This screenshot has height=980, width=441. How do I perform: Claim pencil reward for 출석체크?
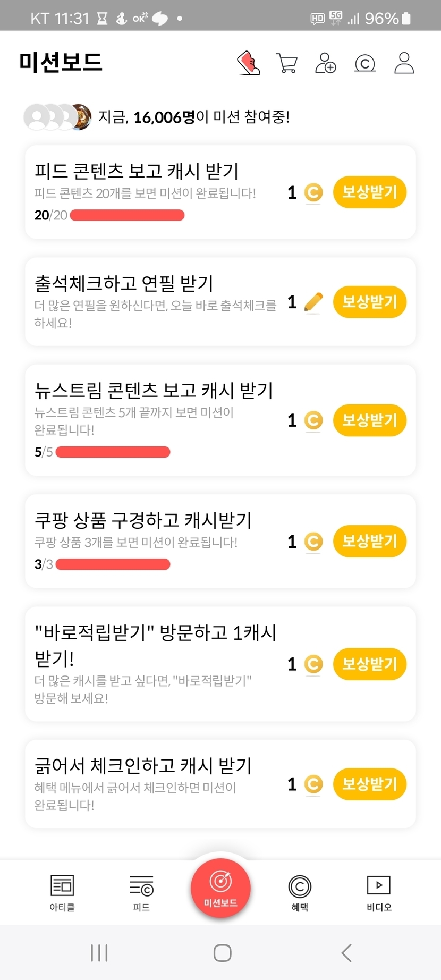click(x=370, y=302)
